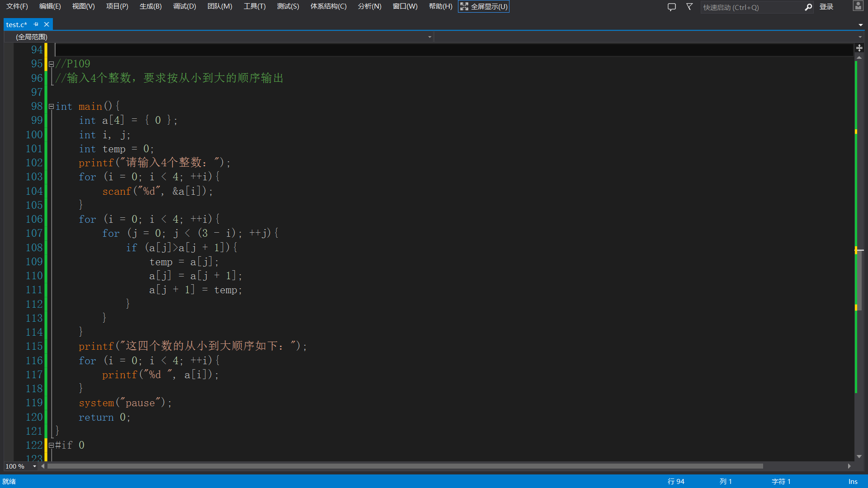Click the horizontal scrollbar thumb

click(405, 466)
